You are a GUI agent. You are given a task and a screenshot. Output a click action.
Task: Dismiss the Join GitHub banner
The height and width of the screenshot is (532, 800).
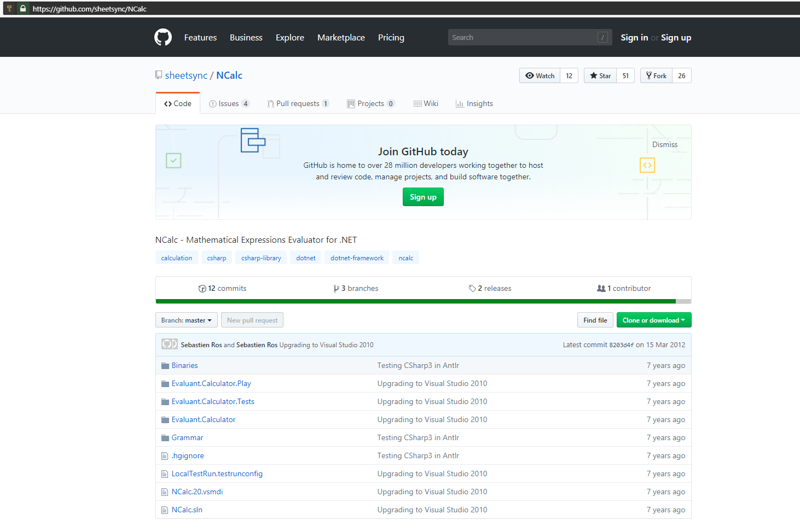point(664,145)
